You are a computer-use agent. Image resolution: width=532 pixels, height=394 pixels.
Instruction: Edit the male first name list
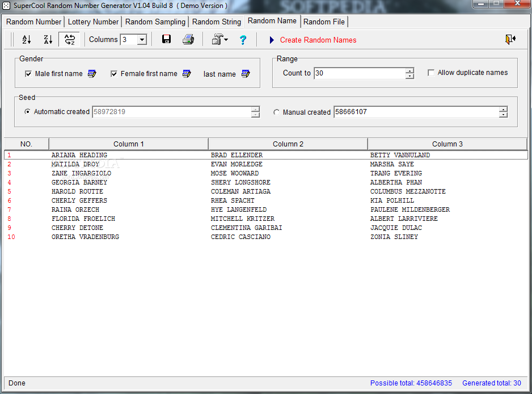(92, 74)
